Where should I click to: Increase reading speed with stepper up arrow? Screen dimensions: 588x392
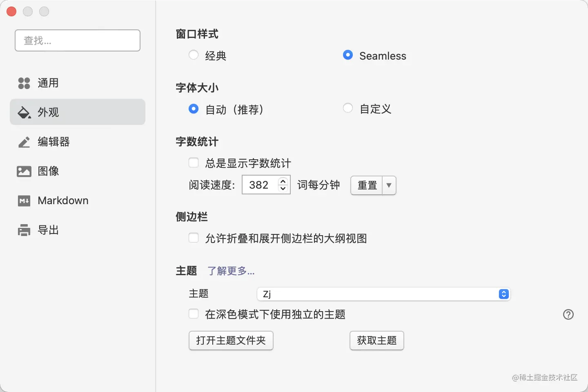(283, 181)
